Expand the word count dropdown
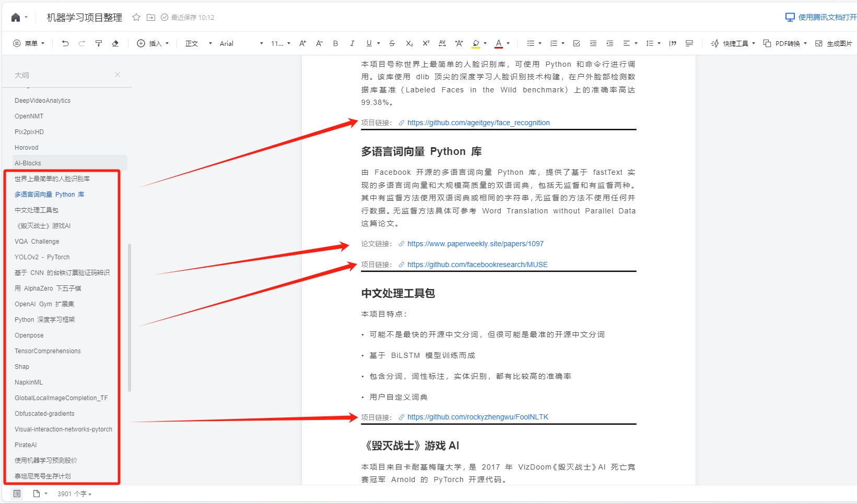The height and width of the screenshot is (504, 857). tap(75, 494)
